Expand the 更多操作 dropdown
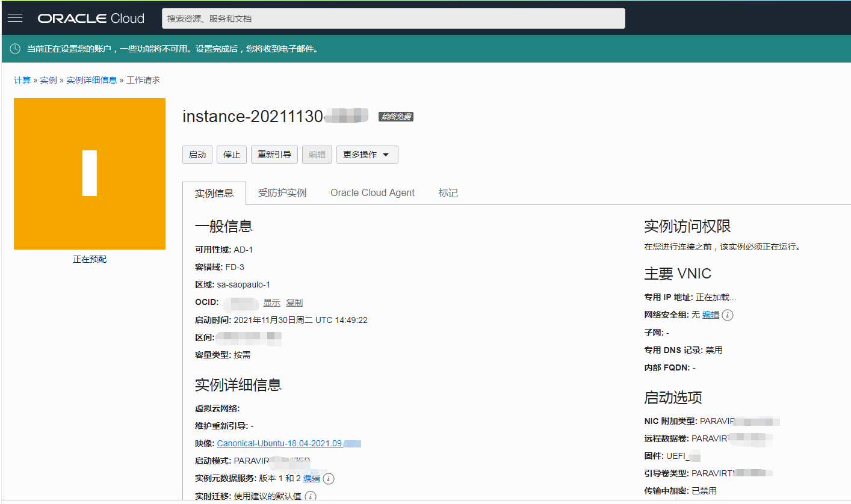This screenshot has width=851, height=504. tap(367, 155)
